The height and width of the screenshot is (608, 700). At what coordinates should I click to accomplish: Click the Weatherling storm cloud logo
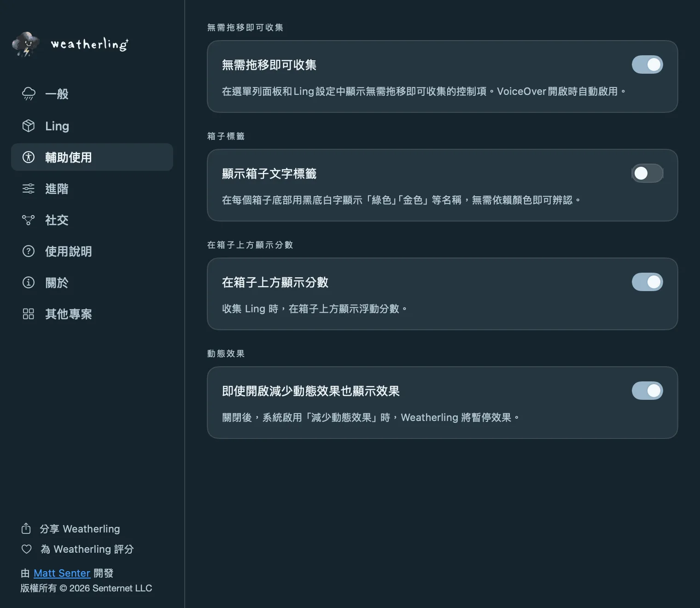click(x=26, y=44)
